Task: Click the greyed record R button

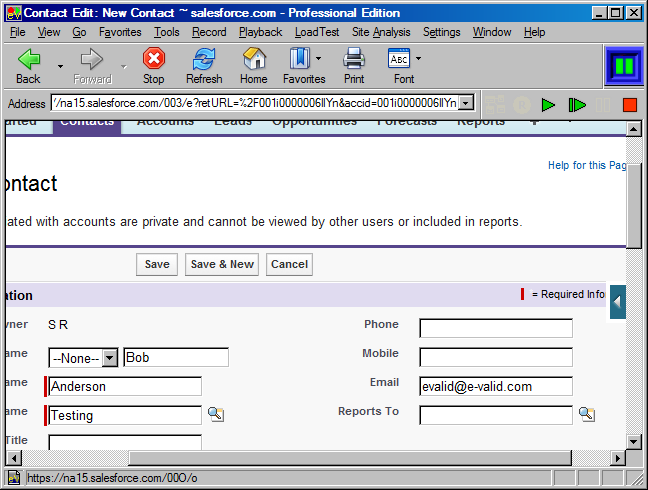Action: [x=522, y=105]
